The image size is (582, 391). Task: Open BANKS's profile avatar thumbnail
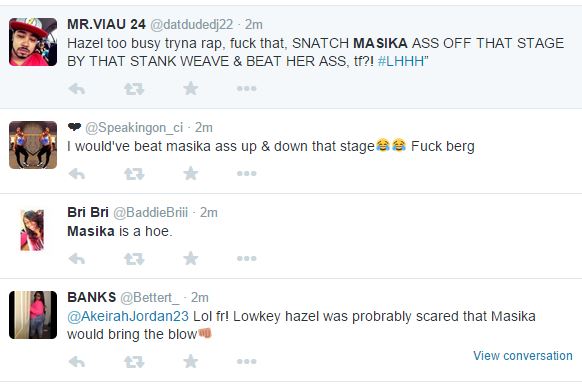[x=33, y=315]
